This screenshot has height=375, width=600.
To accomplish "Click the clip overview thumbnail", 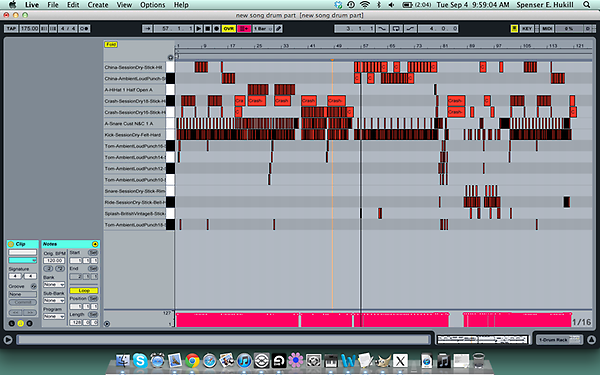I will point(483,339).
